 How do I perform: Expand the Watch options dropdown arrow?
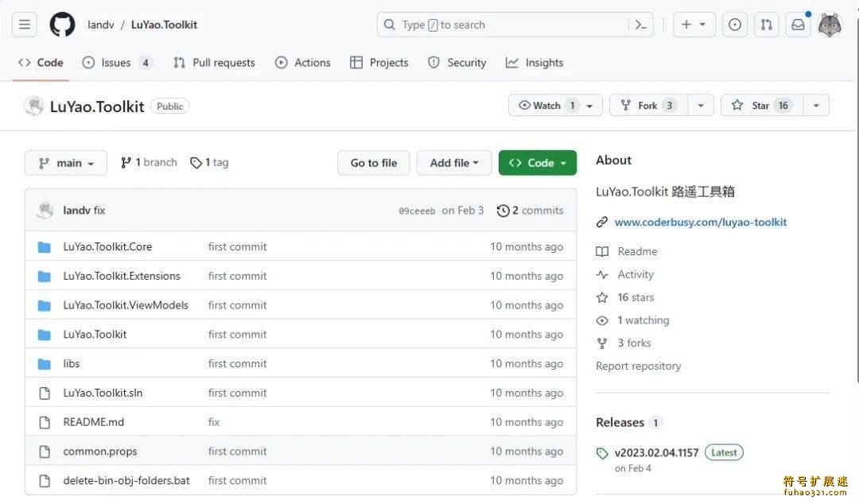pos(590,106)
